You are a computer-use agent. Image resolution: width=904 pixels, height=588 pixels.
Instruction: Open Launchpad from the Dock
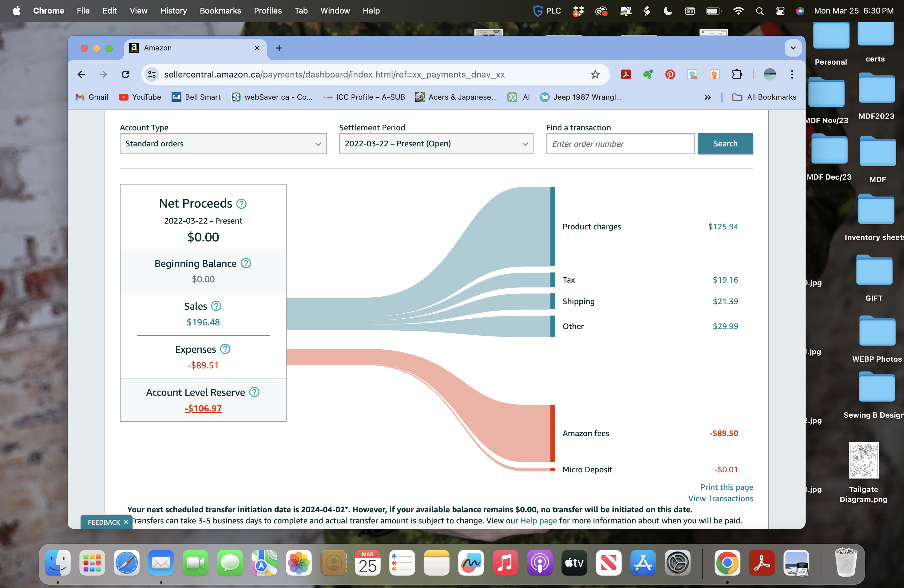click(x=92, y=563)
